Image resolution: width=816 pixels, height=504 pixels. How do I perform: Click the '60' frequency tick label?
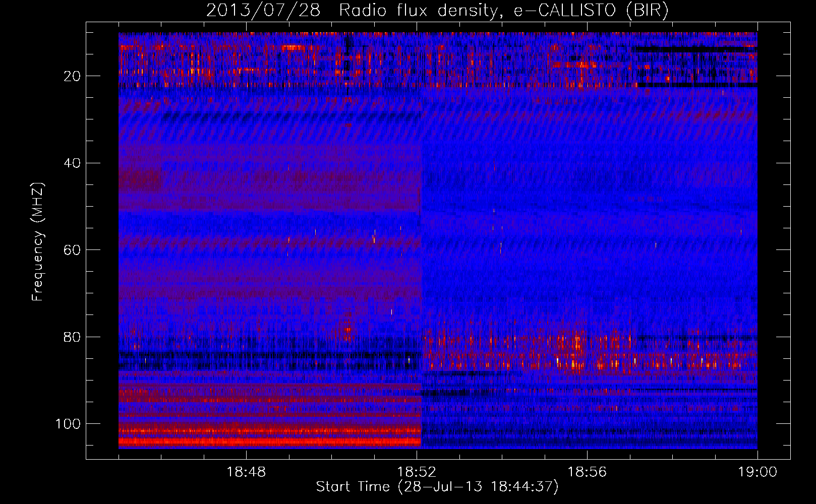click(73, 250)
